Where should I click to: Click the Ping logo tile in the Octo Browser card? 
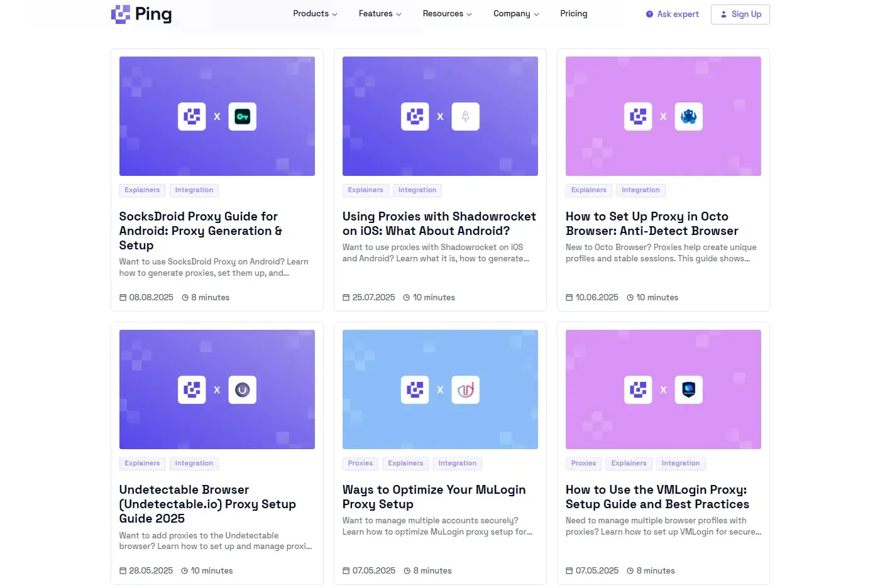pos(638,116)
